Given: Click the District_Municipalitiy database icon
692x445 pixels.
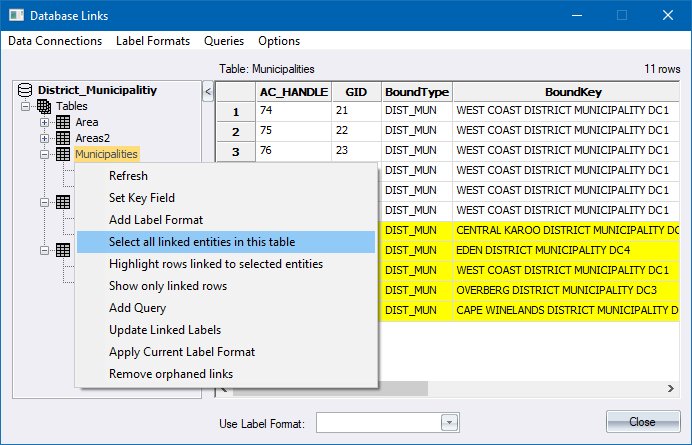Looking at the screenshot, I should coord(26,90).
